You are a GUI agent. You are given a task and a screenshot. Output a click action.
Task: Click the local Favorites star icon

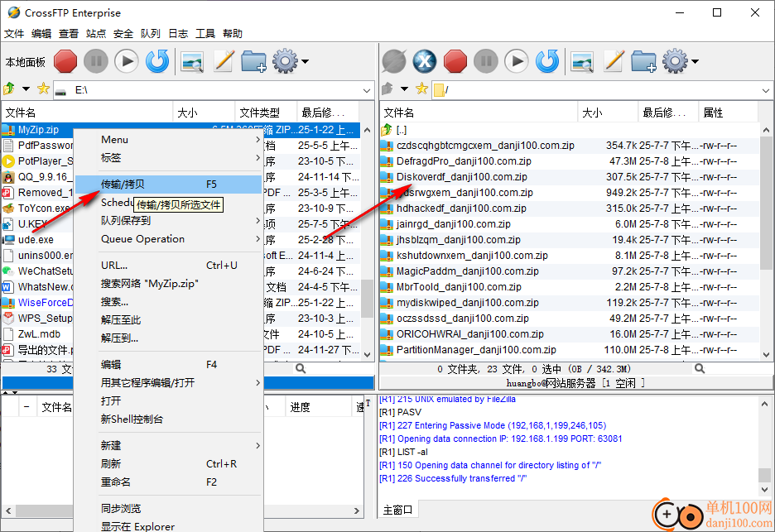[x=43, y=89]
